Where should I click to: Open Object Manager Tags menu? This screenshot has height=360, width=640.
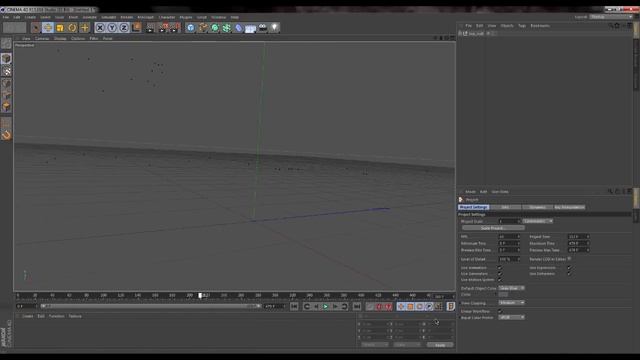tap(522, 26)
